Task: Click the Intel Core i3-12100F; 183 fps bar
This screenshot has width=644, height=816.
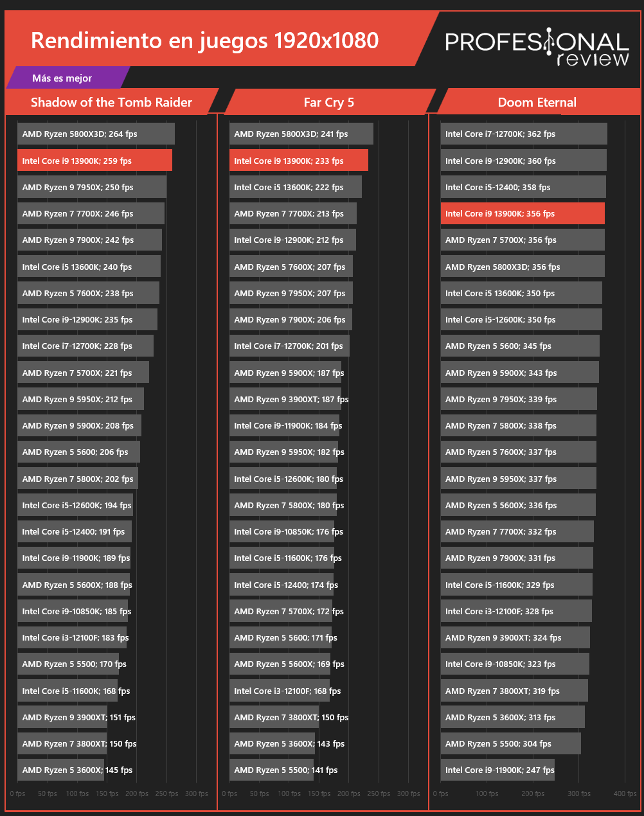Action: (x=72, y=637)
